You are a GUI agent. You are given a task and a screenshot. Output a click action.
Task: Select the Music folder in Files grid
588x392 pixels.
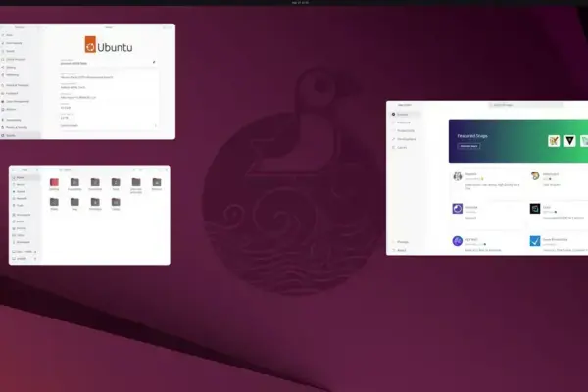point(116,184)
